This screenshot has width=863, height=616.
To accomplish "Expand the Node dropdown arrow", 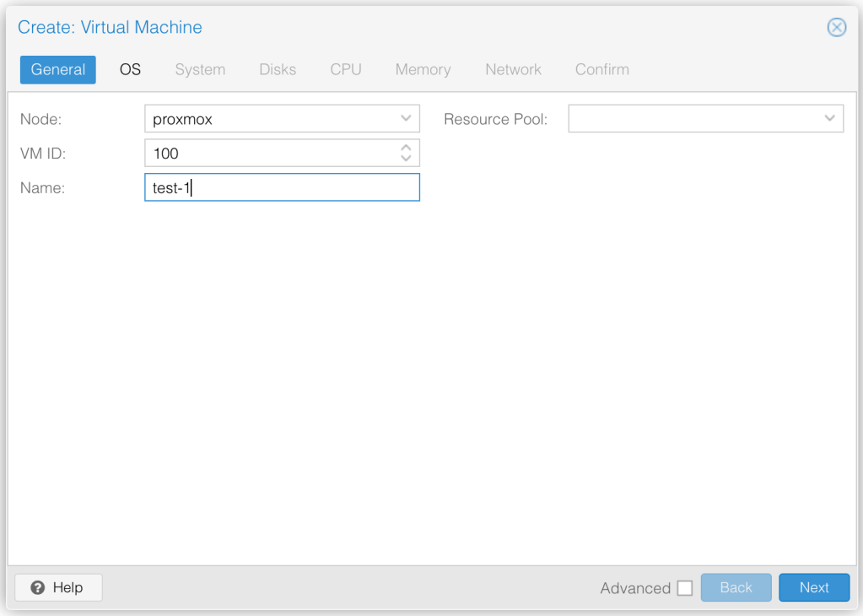I will (406, 119).
